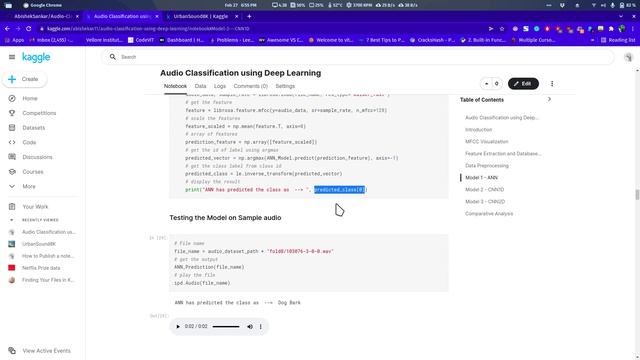Open the Reading list

click(618, 40)
